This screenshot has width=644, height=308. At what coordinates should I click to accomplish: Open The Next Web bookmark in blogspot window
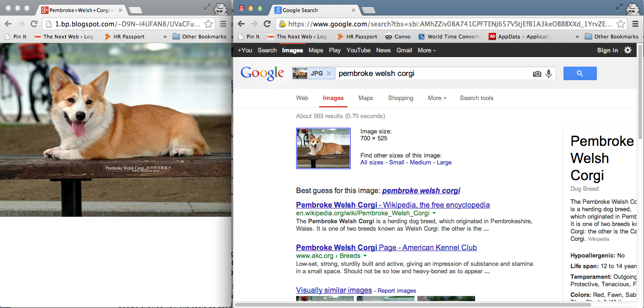[64, 37]
